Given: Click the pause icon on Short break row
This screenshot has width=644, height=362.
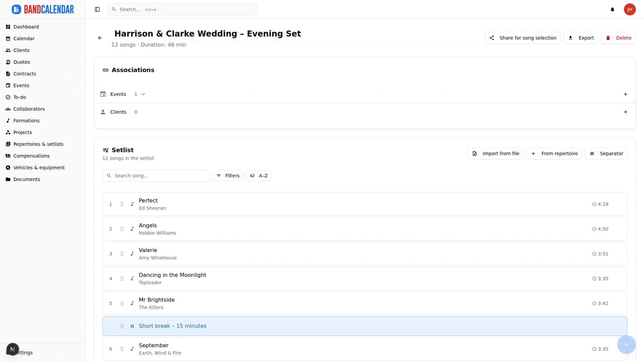Looking at the screenshot, I should (132, 326).
